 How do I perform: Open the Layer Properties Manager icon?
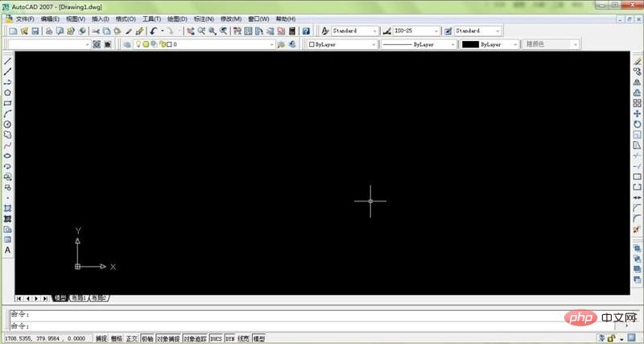[x=127, y=44]
